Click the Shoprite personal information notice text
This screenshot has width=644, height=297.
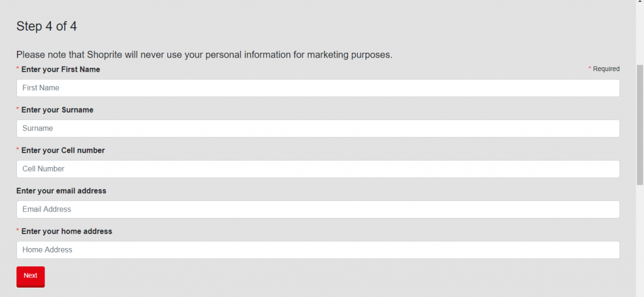(204, 55)
